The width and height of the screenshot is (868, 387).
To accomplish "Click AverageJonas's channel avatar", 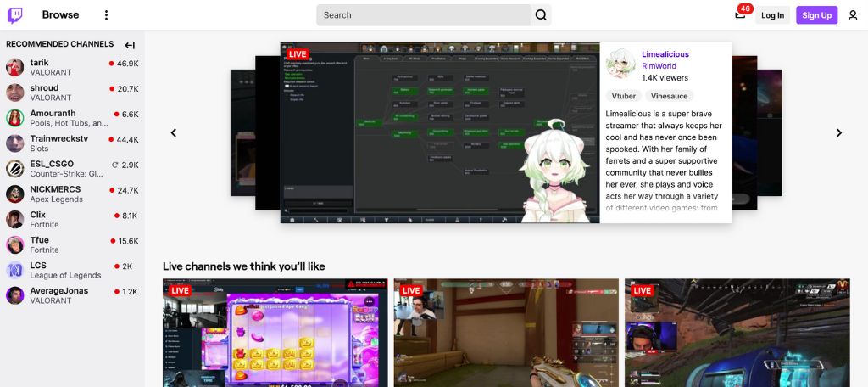I will click(15, 295).
